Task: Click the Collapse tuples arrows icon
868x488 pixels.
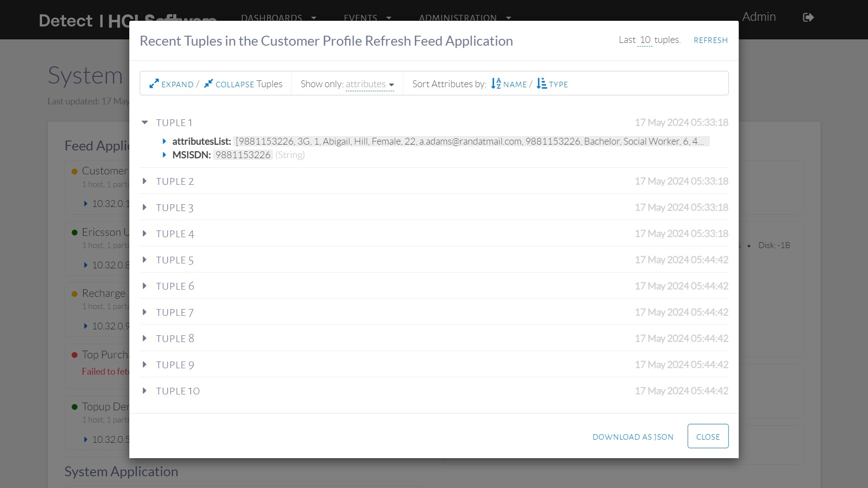Action: point(208,84)
